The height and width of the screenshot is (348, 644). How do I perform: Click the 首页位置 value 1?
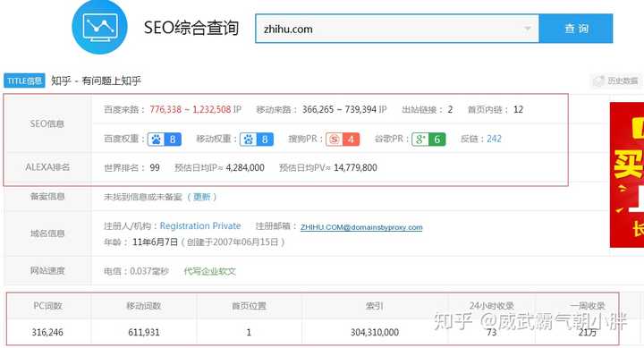point(249,333)
